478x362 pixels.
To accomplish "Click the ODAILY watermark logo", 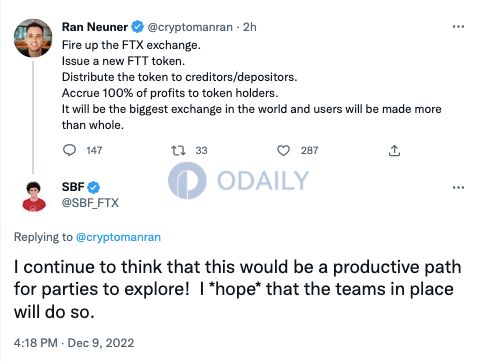I will coord(239,180).
